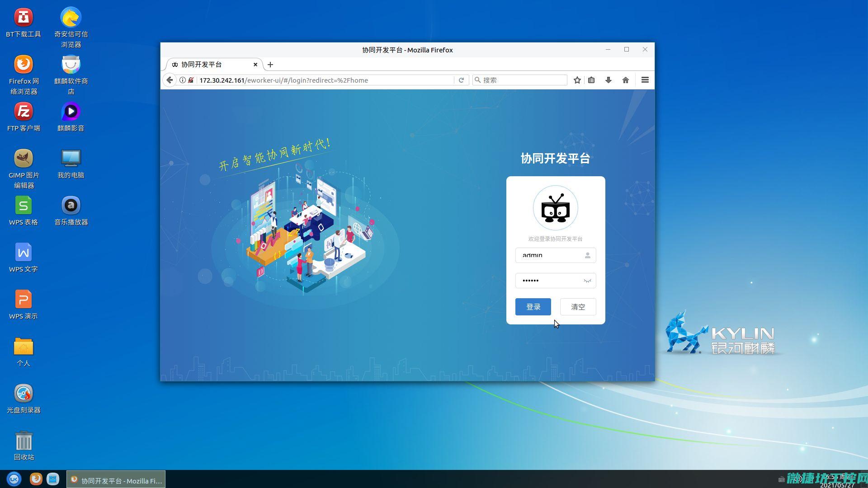This screenshot has height=488, width=868.
Task: Click the TV mascot avatar image
Action: (x=556, y=208)
